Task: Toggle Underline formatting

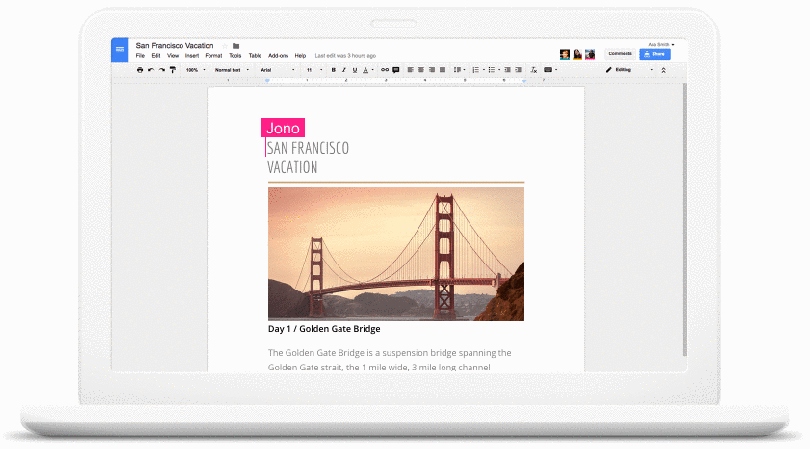Action: pyautogui.click(x=355, y=70)
